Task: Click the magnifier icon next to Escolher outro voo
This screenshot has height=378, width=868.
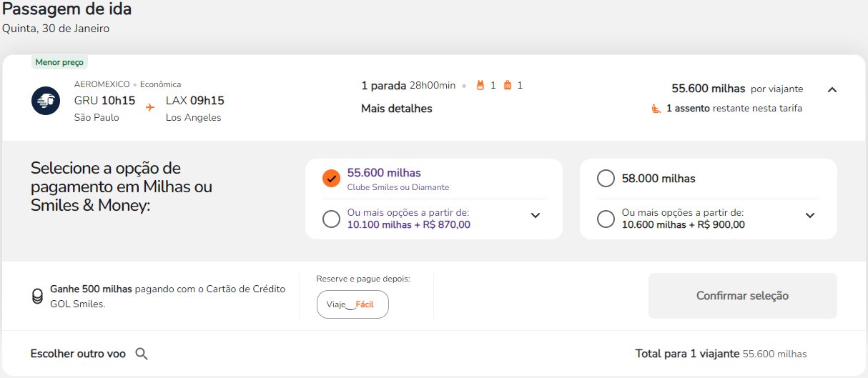Action: tap(142, 354)
